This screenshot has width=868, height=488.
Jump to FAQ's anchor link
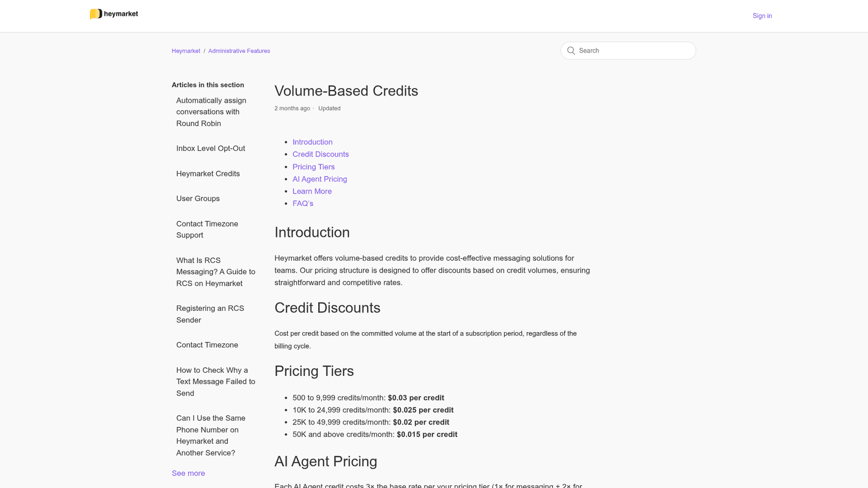pos(303,203)
